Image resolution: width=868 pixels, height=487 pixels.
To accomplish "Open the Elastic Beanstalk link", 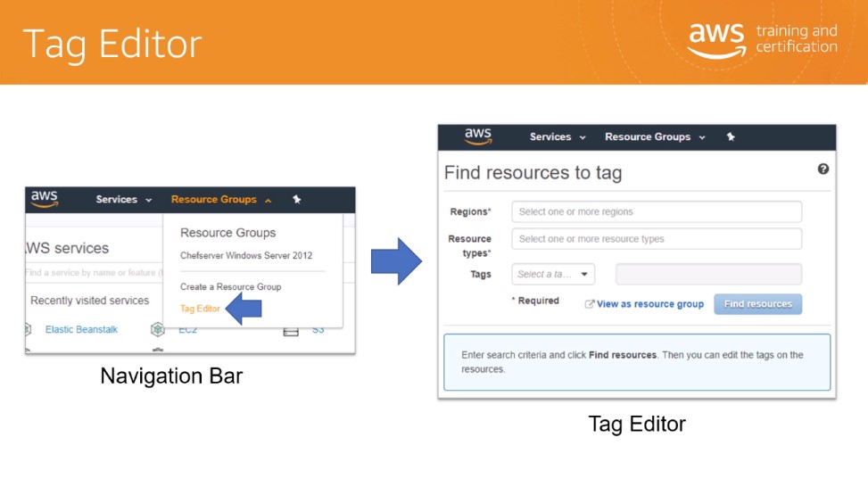I will (81, 329).
